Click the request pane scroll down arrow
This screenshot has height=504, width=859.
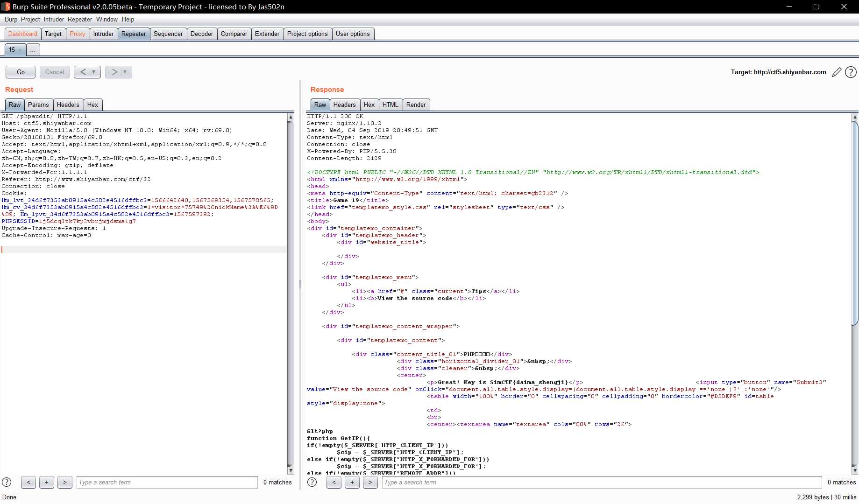(x=291, y=470)
